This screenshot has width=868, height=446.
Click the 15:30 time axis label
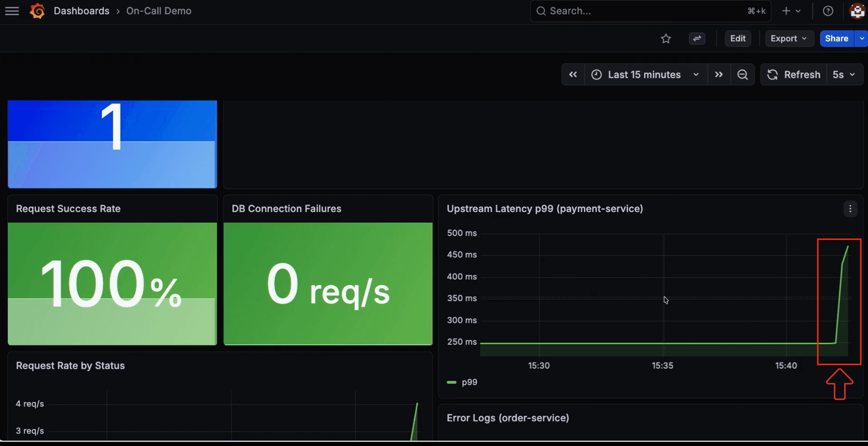click(x=539, y=366)
